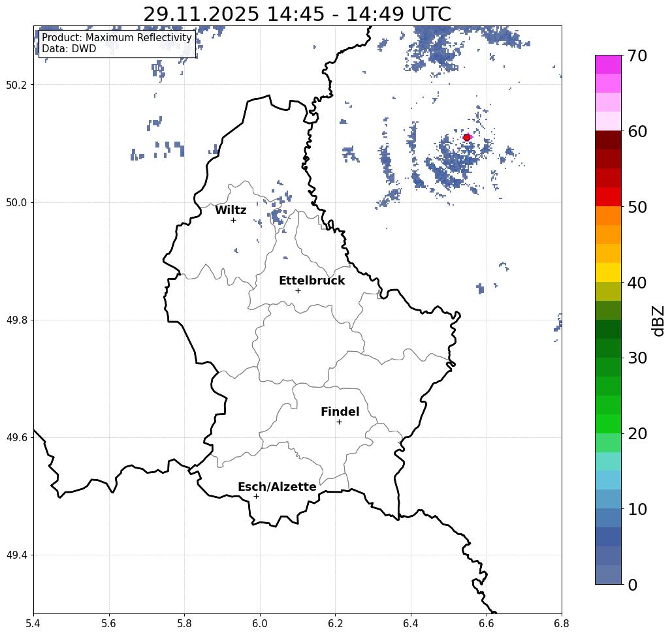Click the 49.8 latitude axis label

(x=16, y=320)
